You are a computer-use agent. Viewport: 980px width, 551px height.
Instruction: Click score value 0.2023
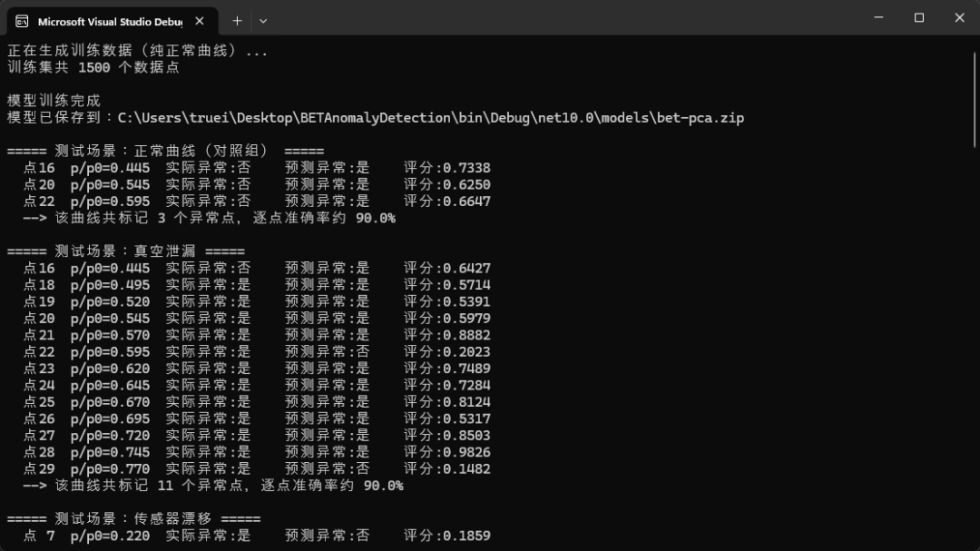pos(466,351)
